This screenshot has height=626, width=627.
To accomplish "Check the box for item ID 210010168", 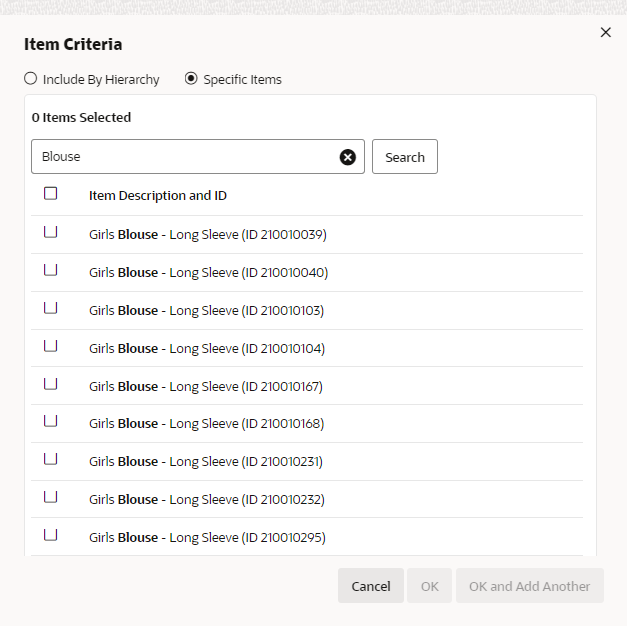I will (50, 421).
